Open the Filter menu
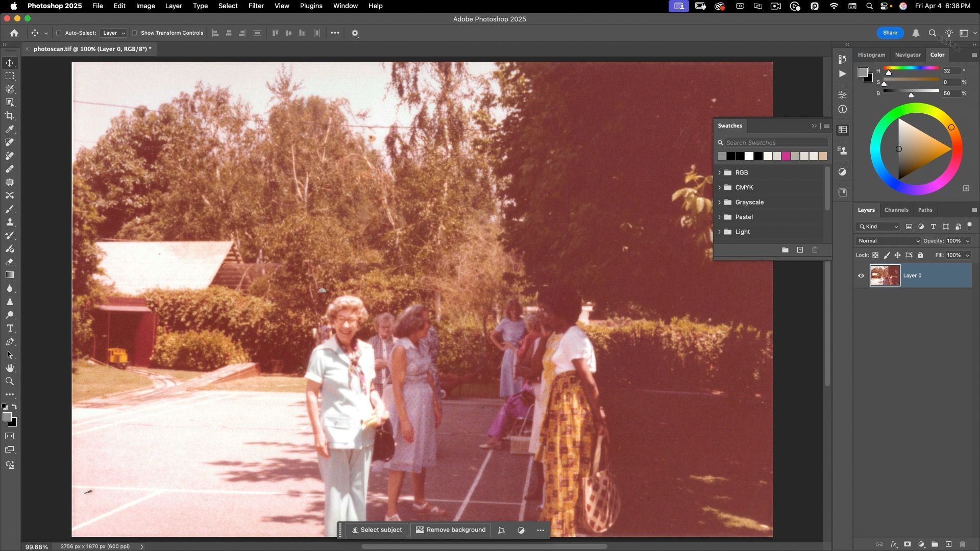 (256, 6)
